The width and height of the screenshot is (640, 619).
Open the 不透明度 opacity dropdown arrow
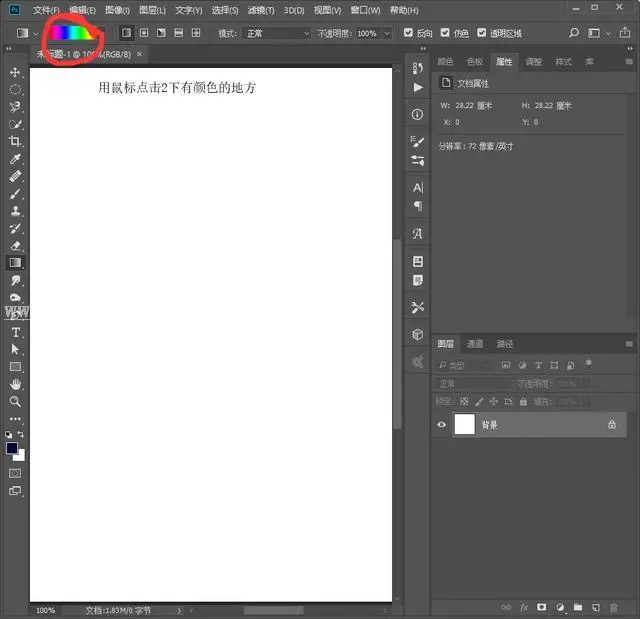pyautogui.click(x=387, y=33)
